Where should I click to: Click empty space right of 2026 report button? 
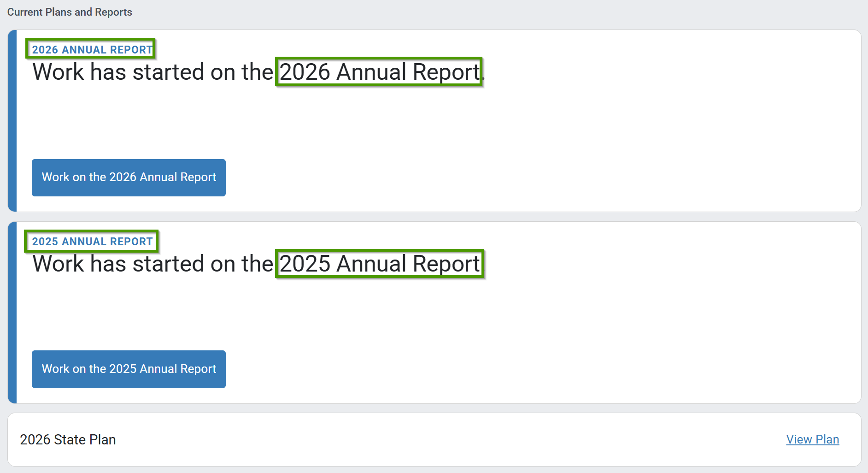(x=507, y=177)
